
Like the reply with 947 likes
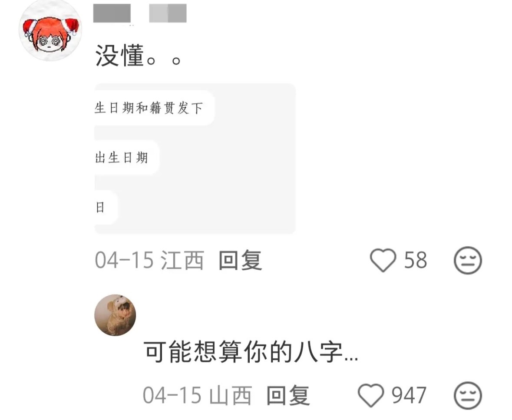click(371, 395)
